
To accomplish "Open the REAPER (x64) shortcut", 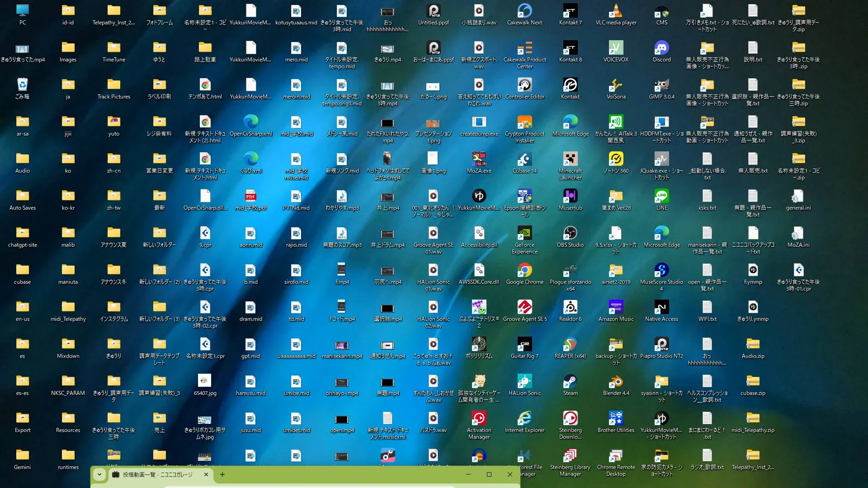I will point(570,344).
